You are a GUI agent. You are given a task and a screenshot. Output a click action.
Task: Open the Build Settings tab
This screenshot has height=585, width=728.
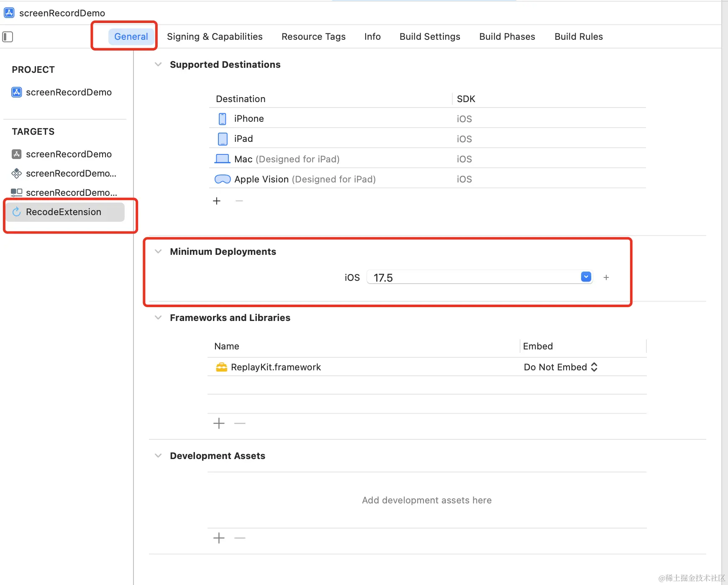point(430,36)
